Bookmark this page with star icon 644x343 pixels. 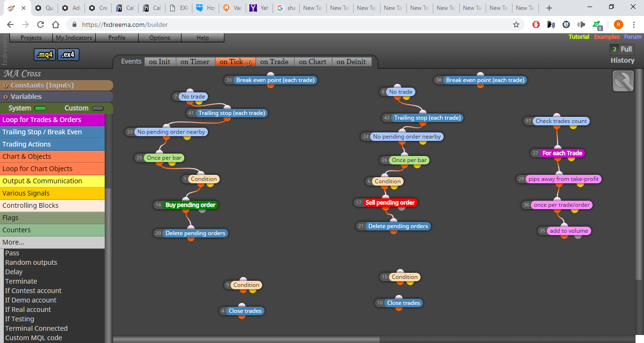(x=516, y=24)
